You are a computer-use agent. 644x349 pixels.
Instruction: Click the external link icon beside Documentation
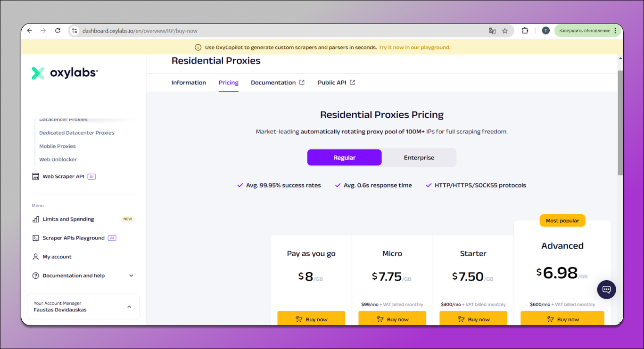[302, 82]
